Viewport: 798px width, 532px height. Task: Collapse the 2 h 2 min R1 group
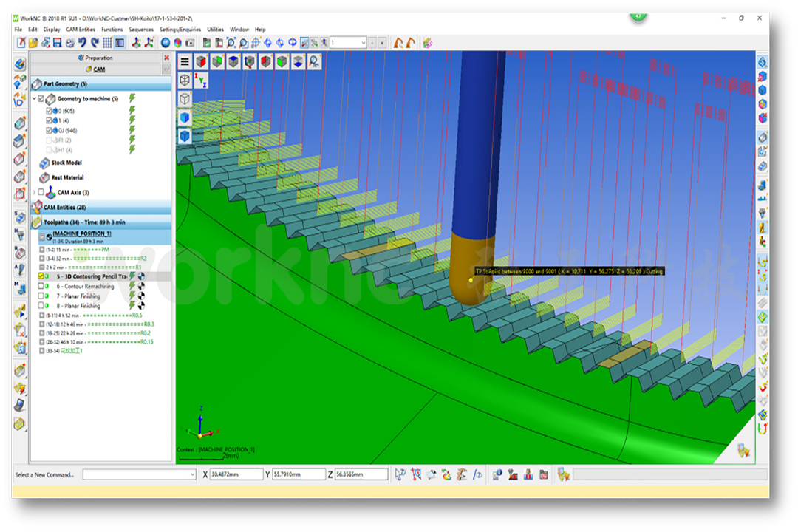click(41, 267)
